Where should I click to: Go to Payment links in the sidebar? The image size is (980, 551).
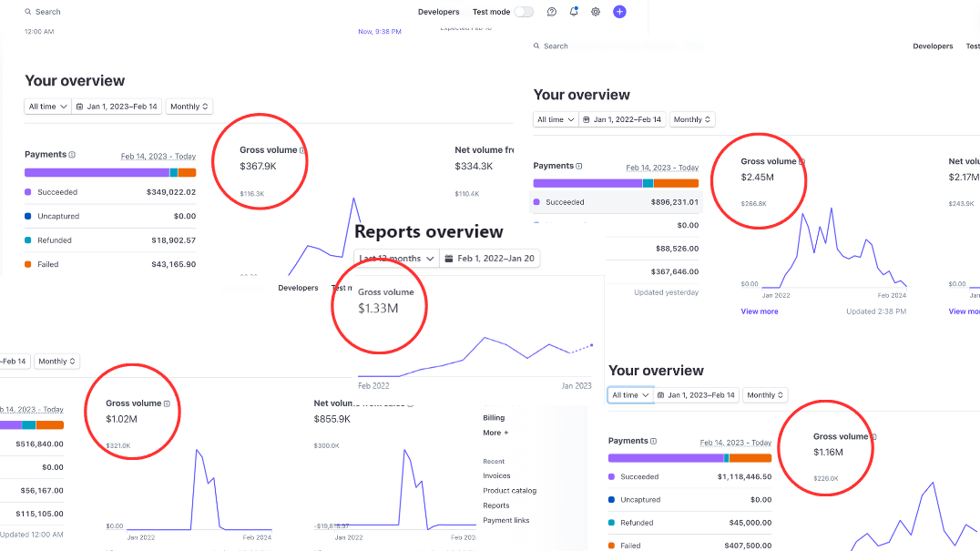click(505, 520)
